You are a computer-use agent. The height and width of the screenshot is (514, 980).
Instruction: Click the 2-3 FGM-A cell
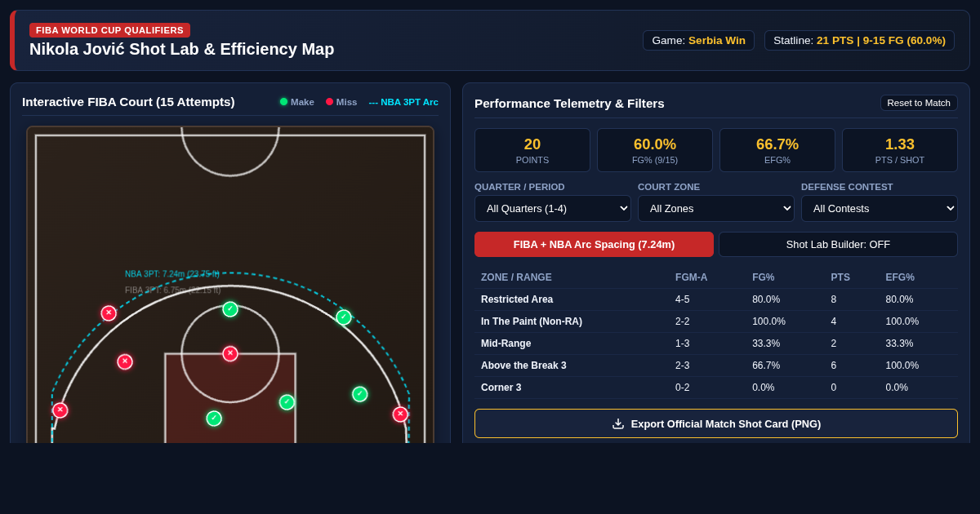(683, 366)
